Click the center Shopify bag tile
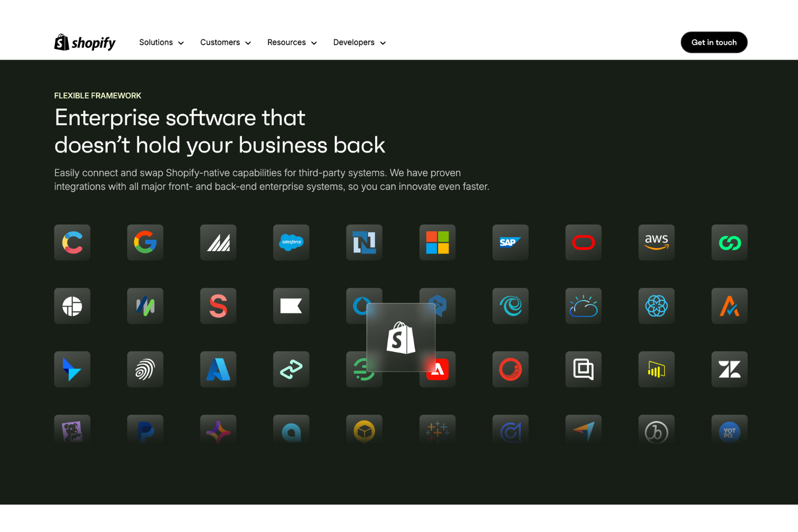This screenshot has height=532, width=798. 401,338
